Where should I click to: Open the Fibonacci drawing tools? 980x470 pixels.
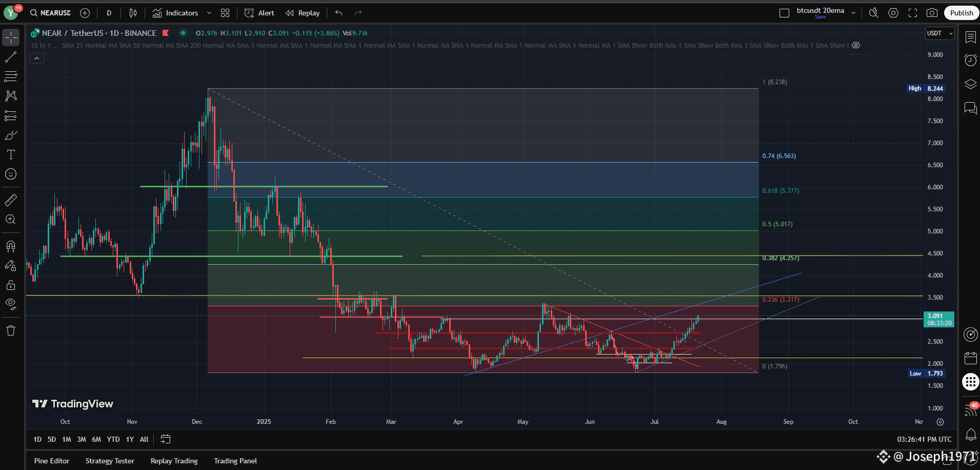tap(11, 76)
